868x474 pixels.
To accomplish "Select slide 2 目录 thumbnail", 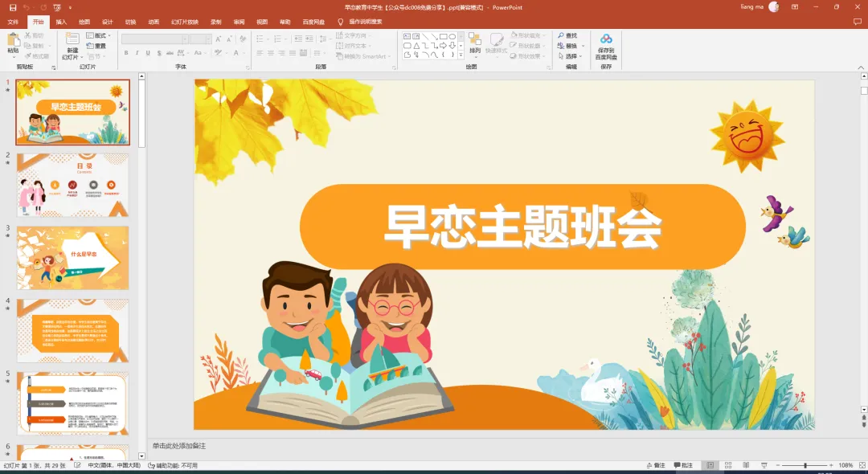I will (x=72, y=186).
